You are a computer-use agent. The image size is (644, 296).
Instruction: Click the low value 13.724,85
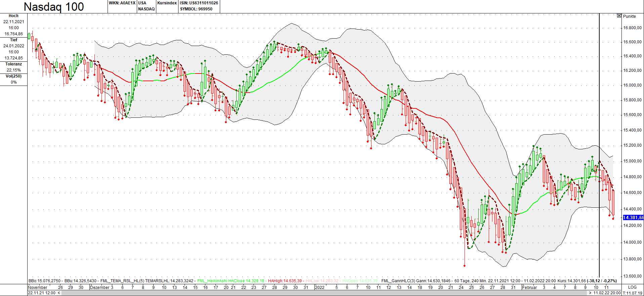click(14, 58)
